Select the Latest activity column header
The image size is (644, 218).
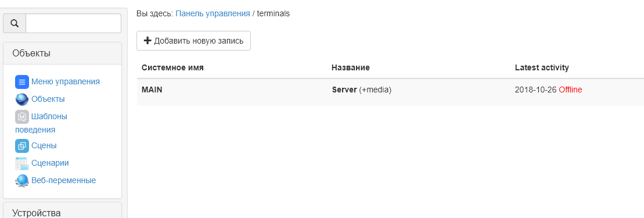tap(542, 67)
